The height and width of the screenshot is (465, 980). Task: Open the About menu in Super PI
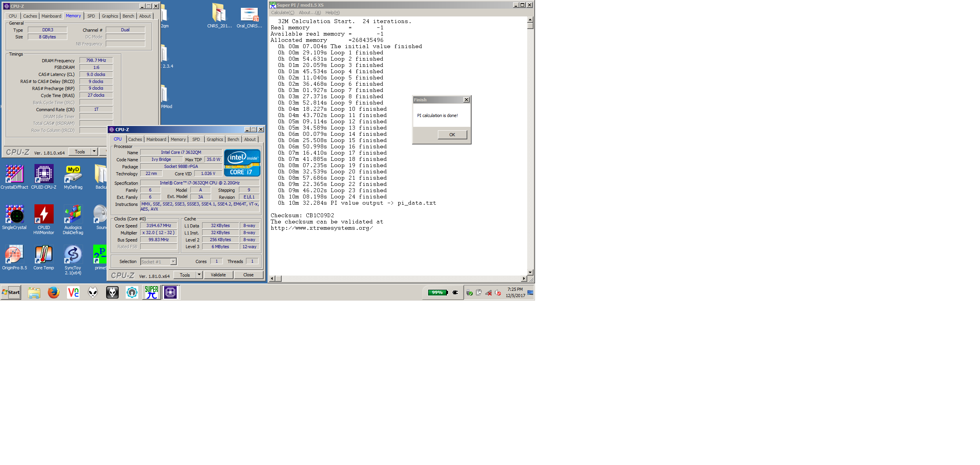pos(310,13)
